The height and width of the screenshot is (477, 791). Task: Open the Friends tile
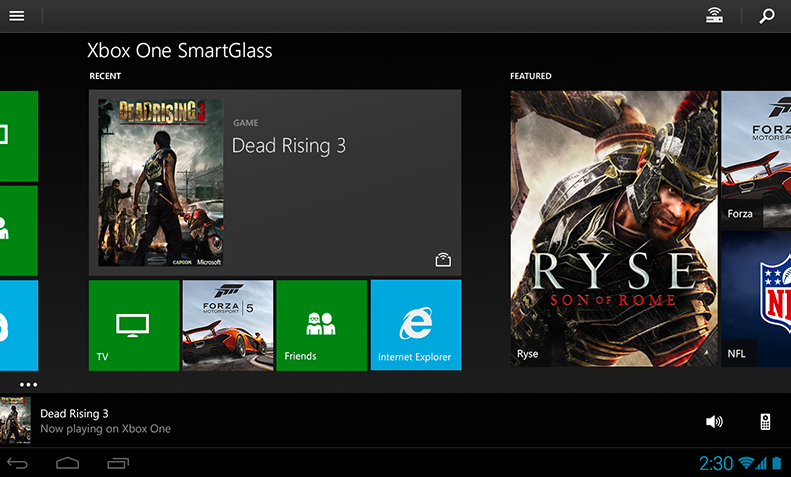(x=321, y=325)
